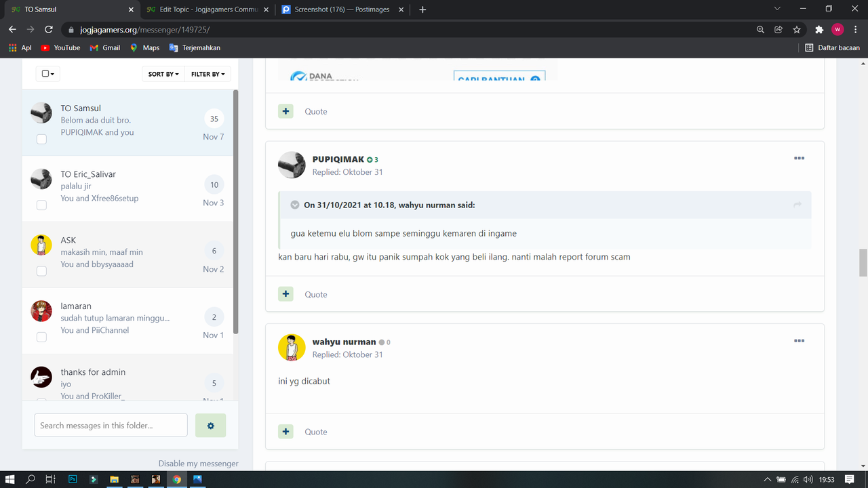Viewport: 868px width, 488px height.
Task: Click the browser address bar URL
Action: (145, 30)
